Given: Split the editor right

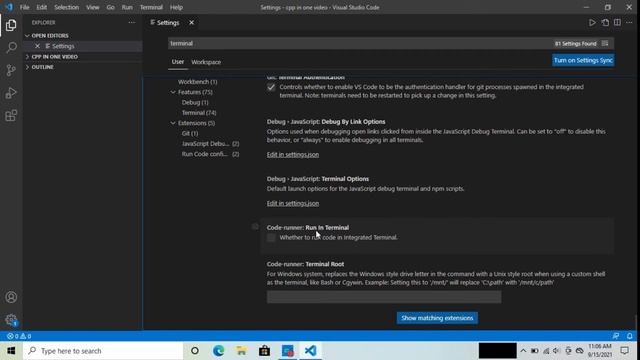Looking at the screenshot, I should click(617, 22).
